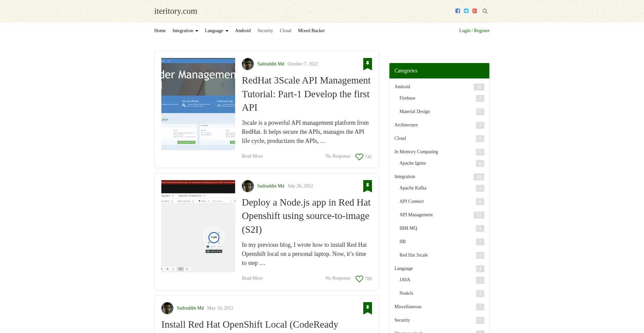644x333 pixels.
Task: Select Architecture category
Action: pos(406,125)
